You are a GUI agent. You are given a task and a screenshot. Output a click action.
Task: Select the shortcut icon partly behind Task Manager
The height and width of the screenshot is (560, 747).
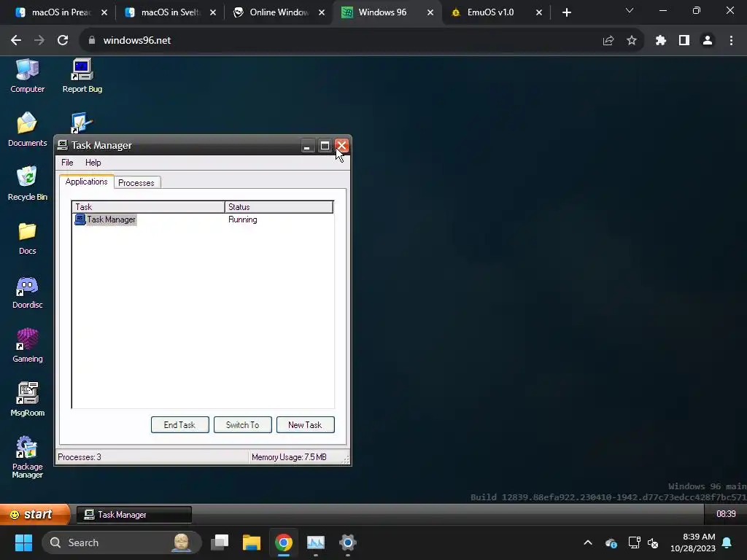point(82,123)
